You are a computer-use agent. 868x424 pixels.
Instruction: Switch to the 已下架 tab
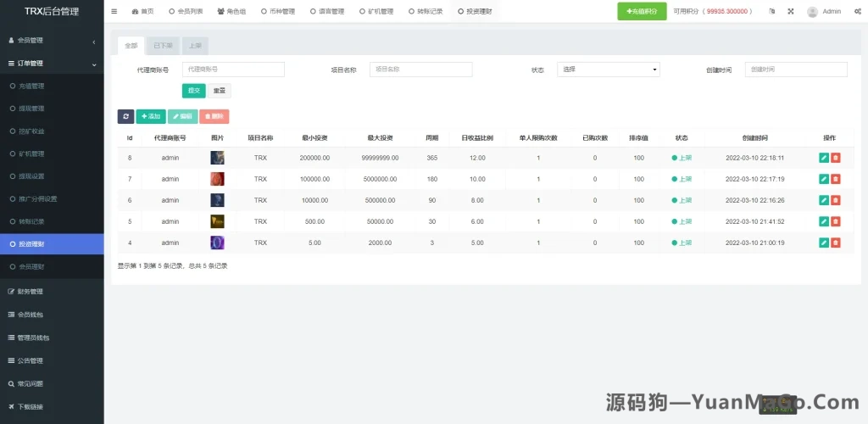click(x=163, y=46)
